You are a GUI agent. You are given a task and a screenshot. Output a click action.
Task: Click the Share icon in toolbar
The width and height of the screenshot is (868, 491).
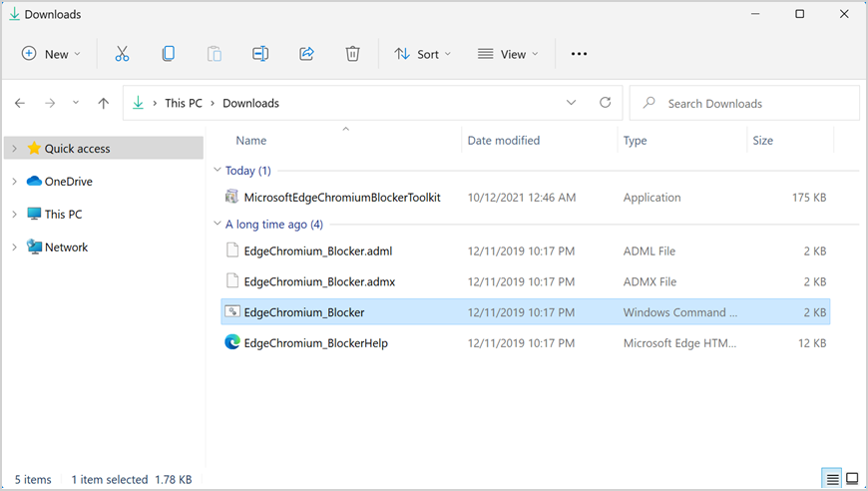click(306, 54)
